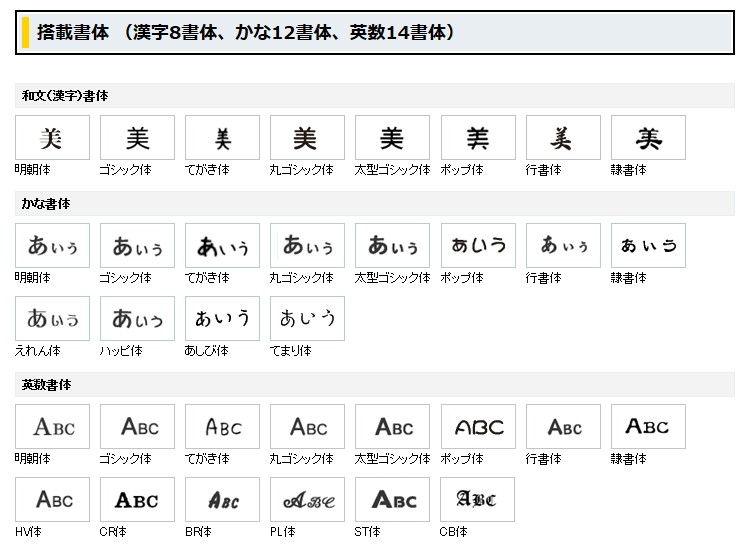Select the PL体 script ABC sample
The width and height of the screenshot is (750, 549).
click(307, 500)
